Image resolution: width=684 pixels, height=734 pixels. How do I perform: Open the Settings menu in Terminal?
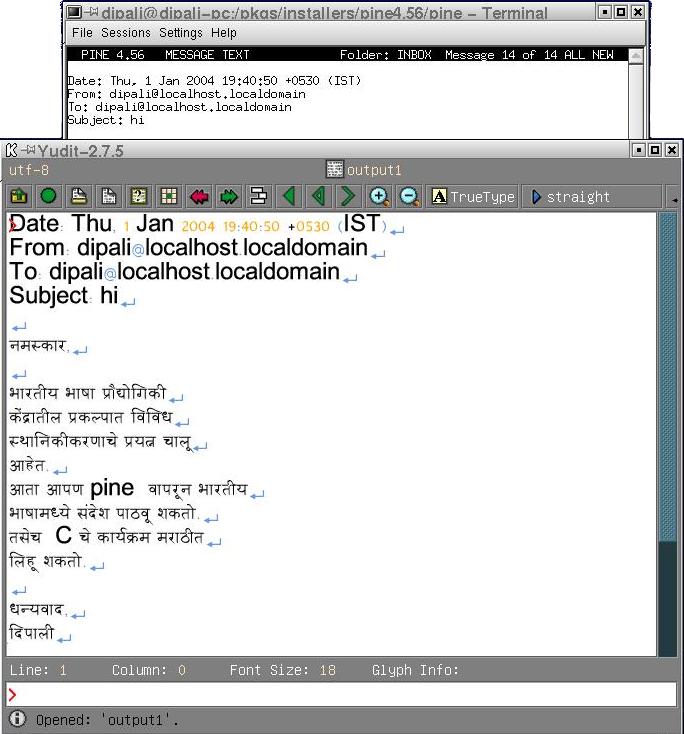tap(181, 33)
